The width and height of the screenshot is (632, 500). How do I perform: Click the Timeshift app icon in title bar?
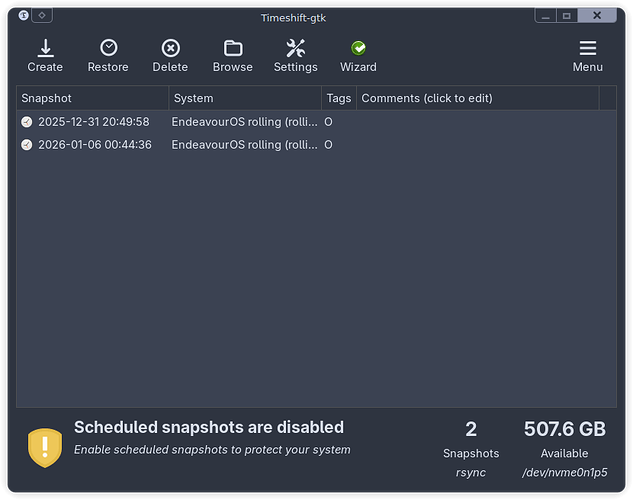24,16
